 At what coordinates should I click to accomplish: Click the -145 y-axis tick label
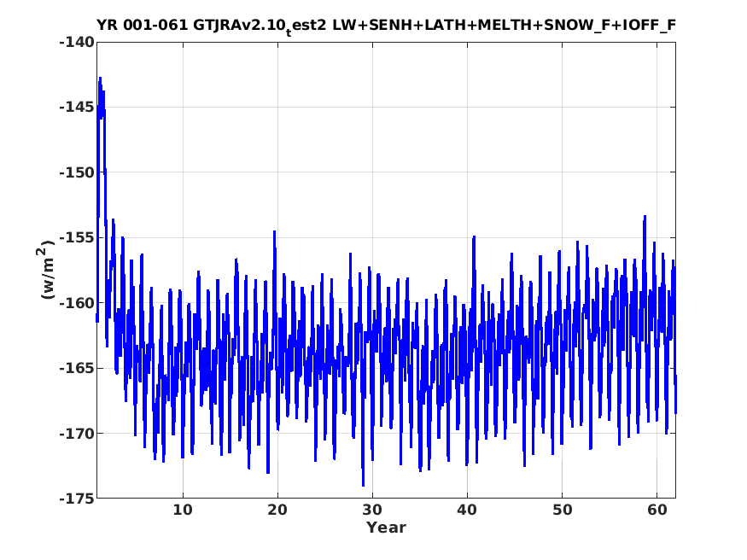tap(77, 108)
